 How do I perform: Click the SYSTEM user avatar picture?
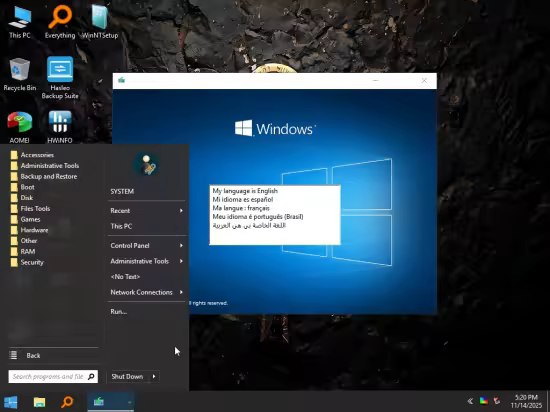pyautogui.click(x=147, y=164)
